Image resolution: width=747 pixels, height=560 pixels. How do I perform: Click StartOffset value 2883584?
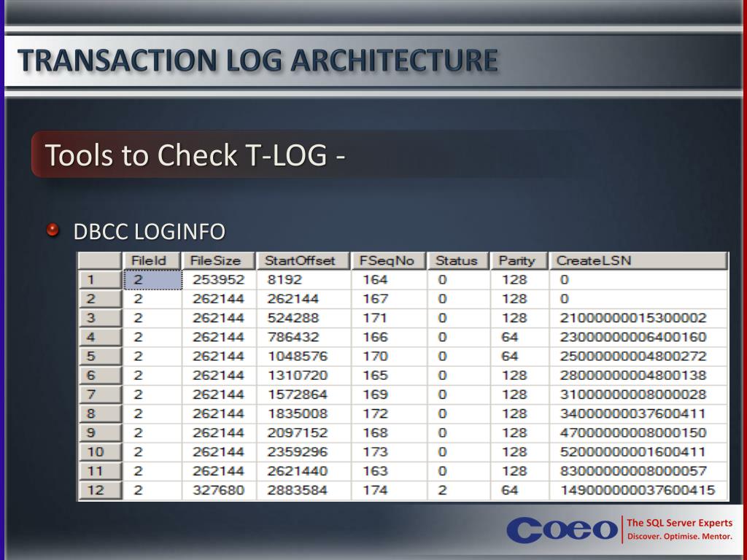click(298, 490)
